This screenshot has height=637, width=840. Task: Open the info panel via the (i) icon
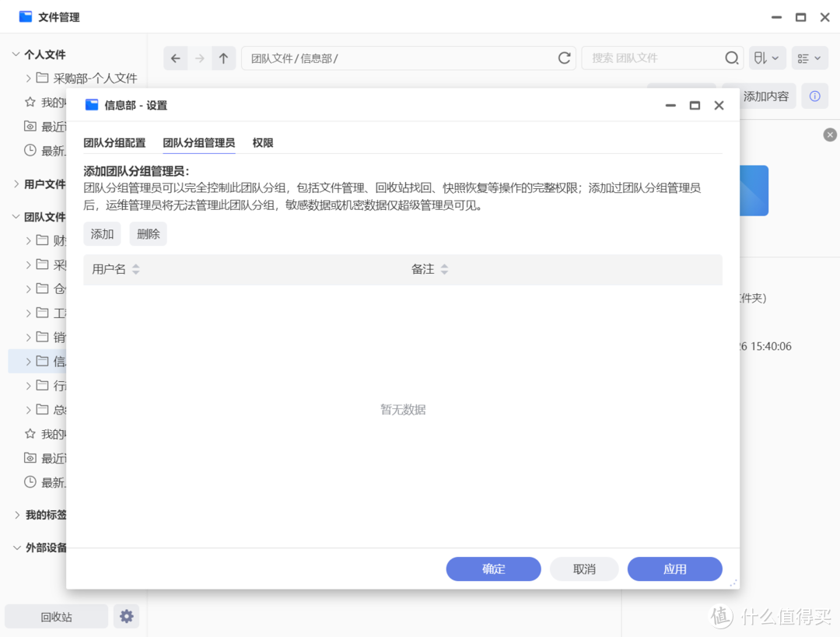[814, 96]
